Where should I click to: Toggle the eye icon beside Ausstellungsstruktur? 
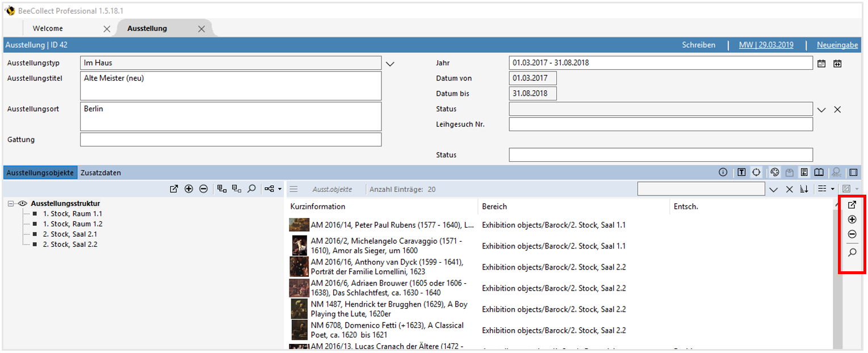tap(23, 203)
